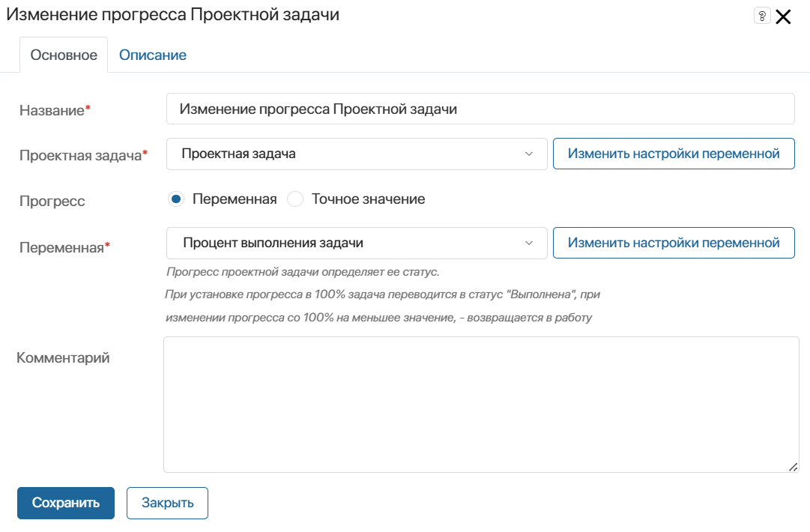This screenshot has height=532, width=810.
Task: Click the Название text field
Action: pos(480,109)
